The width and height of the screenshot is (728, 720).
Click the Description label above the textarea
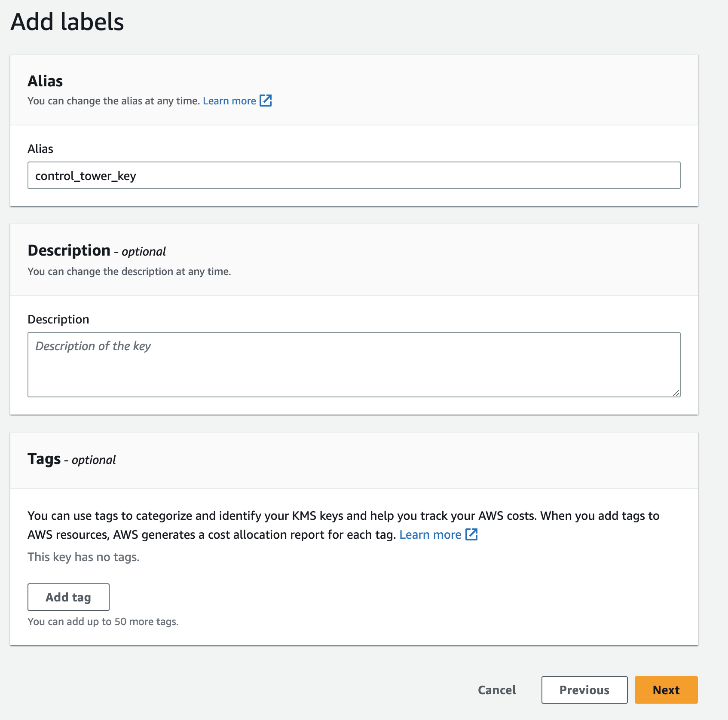[58, 320]
